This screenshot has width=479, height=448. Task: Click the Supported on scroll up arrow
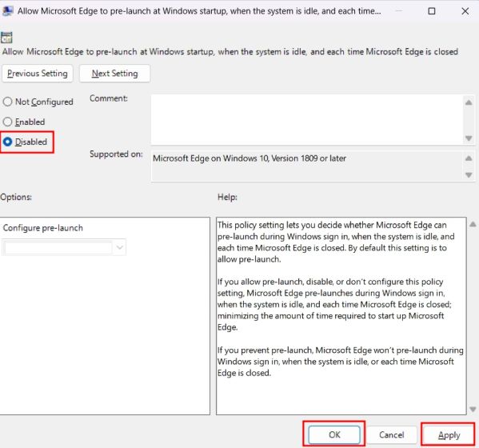[469, 158]
